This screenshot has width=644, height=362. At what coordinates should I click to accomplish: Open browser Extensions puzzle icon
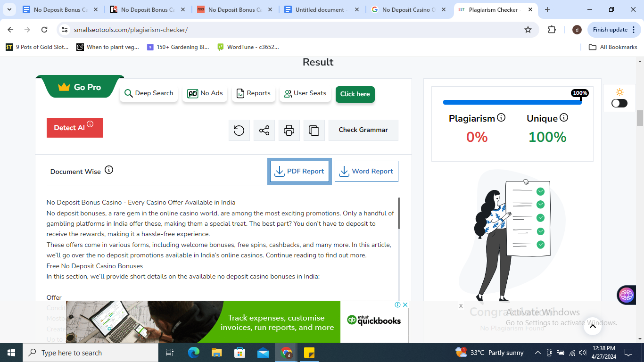point(552,30)
